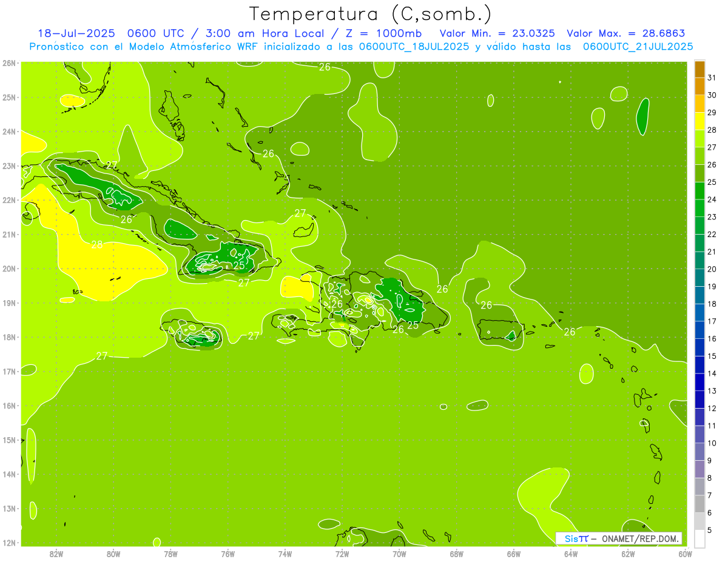Click the "70W" longitude axis label
Screen dimensions: 728x562
coord(399,554)
